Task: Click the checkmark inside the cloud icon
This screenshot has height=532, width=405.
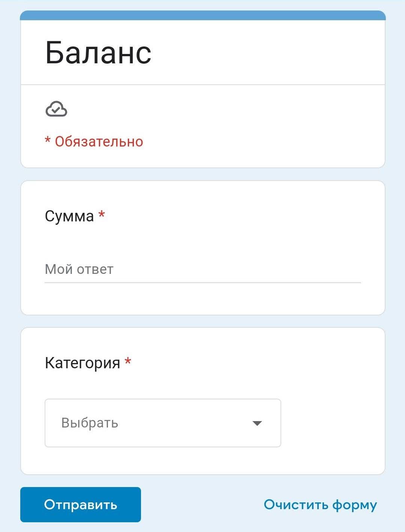Action: pyautogui.click(x=56, y=111)
